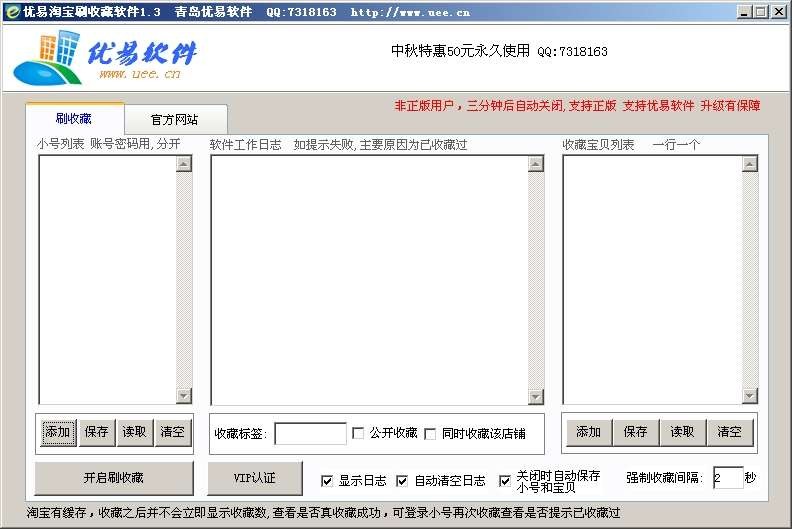Viewport: 792px width, 529px height.
Task: Open the VIP认证 dialog
Action: point(255,478)
